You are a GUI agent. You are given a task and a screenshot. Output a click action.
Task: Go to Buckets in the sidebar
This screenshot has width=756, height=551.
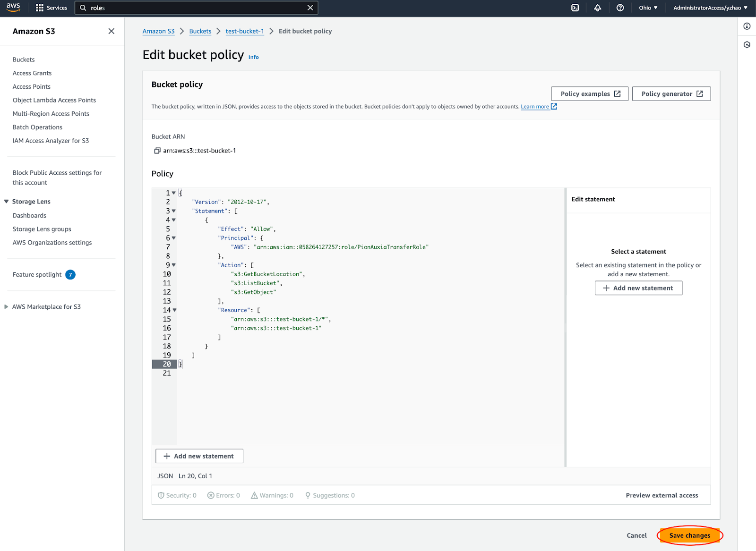coord(24,59)
